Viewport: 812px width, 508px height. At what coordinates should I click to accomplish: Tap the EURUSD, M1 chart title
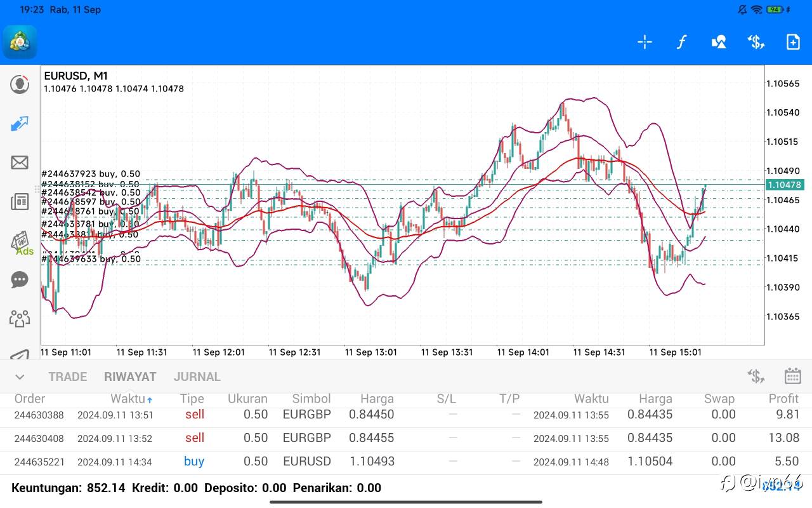(75, 76)
